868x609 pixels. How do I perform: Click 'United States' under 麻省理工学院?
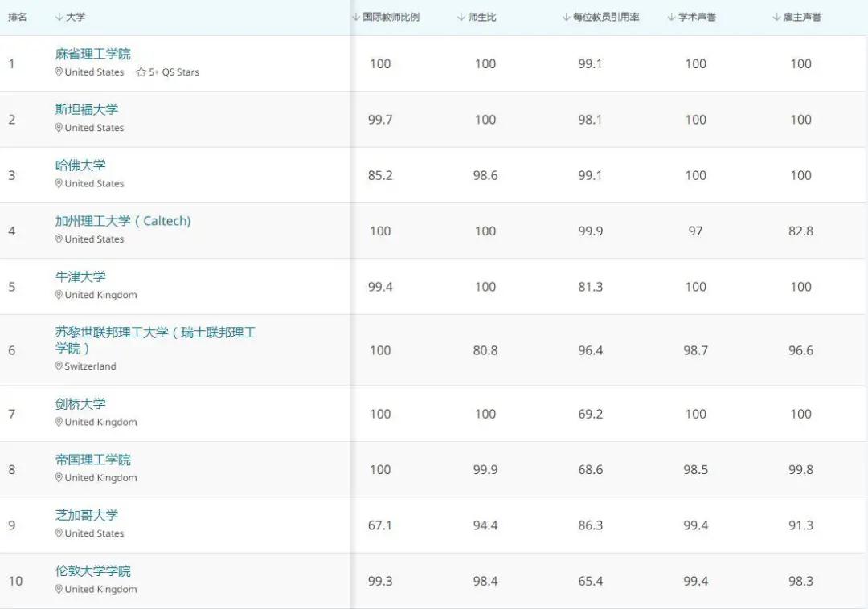[x=94, y=72]
